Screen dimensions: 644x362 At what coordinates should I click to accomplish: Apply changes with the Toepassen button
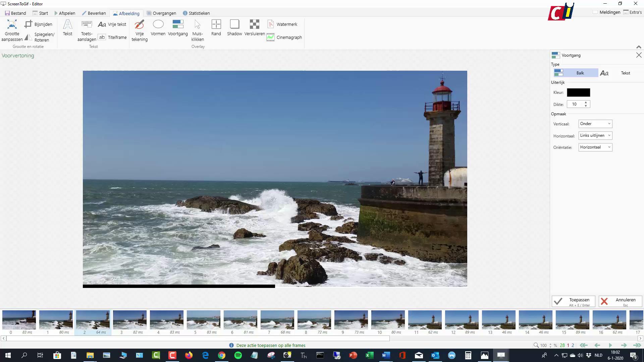[573, 301]
